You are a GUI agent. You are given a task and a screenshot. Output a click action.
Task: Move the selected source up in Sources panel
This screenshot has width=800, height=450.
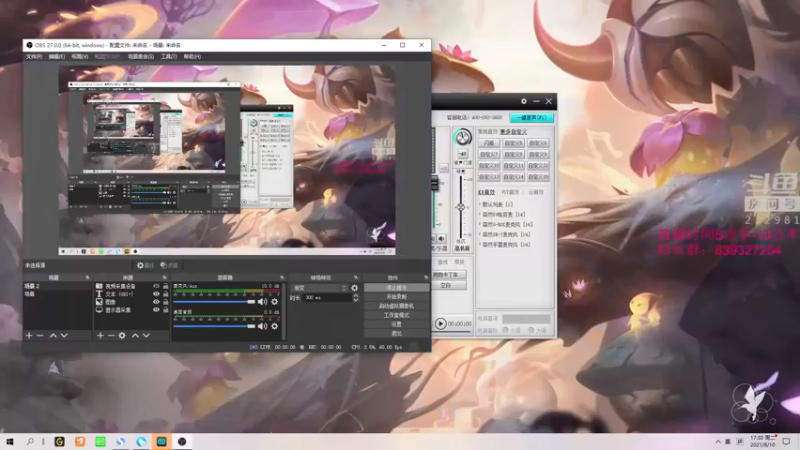coord(135,335)
